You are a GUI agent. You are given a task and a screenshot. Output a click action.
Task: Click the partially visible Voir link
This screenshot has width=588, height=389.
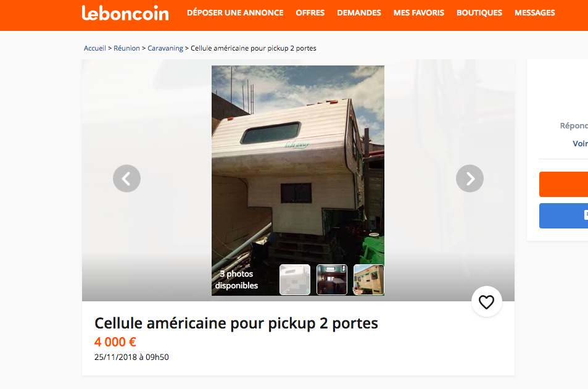pyautogui.click(x=580, y=144)
